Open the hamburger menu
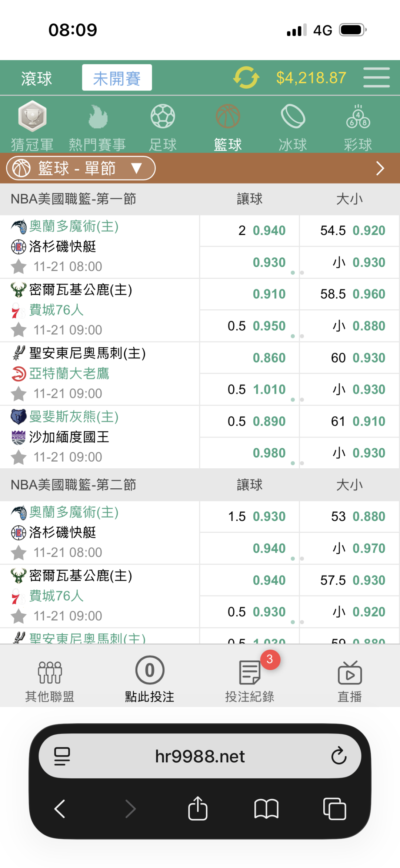400x868 pixels. click(x=376, y=77)
